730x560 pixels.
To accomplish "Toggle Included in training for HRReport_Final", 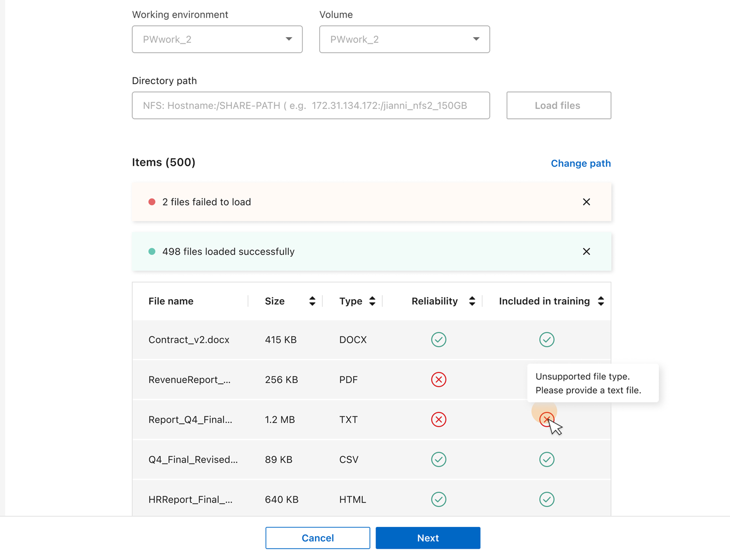I will [547, 499].
